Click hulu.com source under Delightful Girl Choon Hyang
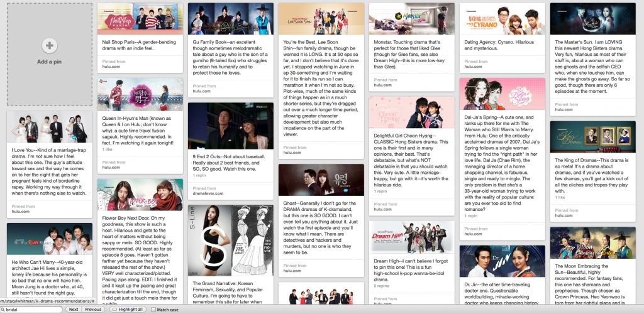644x314 pixels. coord(382,209)
